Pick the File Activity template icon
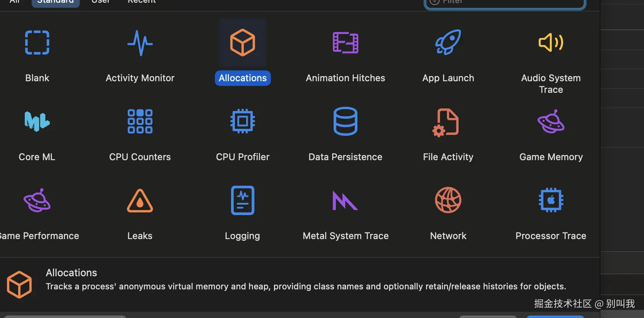The height and width of the screenshot is (318, 644). pyautogui.click(x=446, y=123)
